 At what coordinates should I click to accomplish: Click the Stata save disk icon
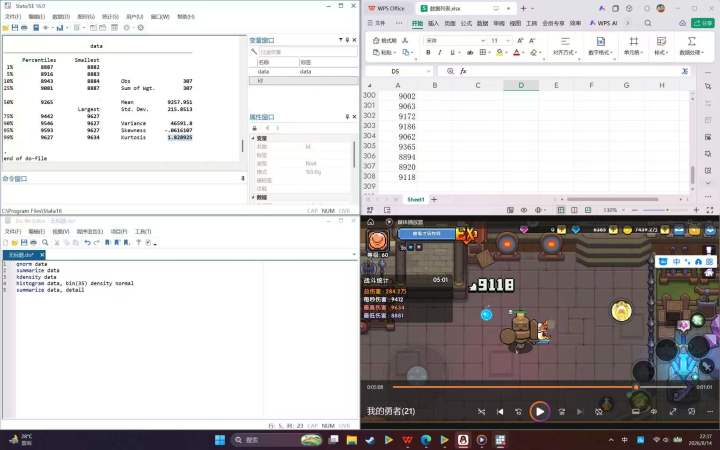point(15,28)
